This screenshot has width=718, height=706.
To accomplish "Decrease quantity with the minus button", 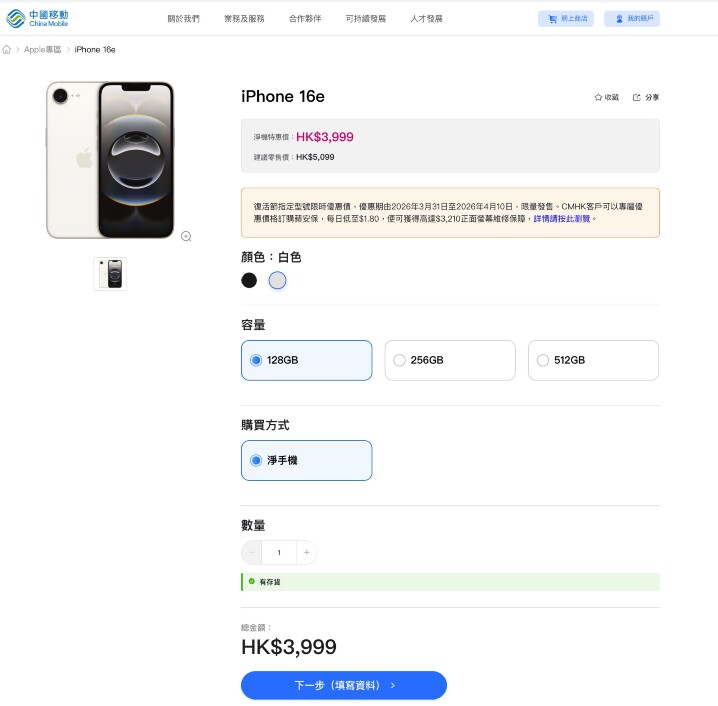I will click(252, 552).
